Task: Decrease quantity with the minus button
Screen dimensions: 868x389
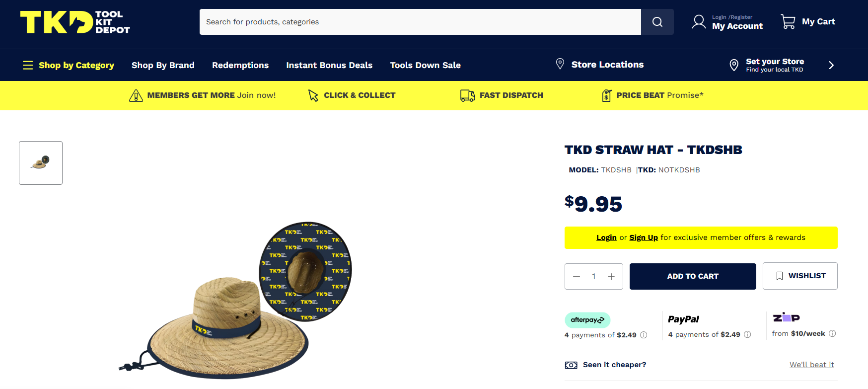Action: click(577, 277)
